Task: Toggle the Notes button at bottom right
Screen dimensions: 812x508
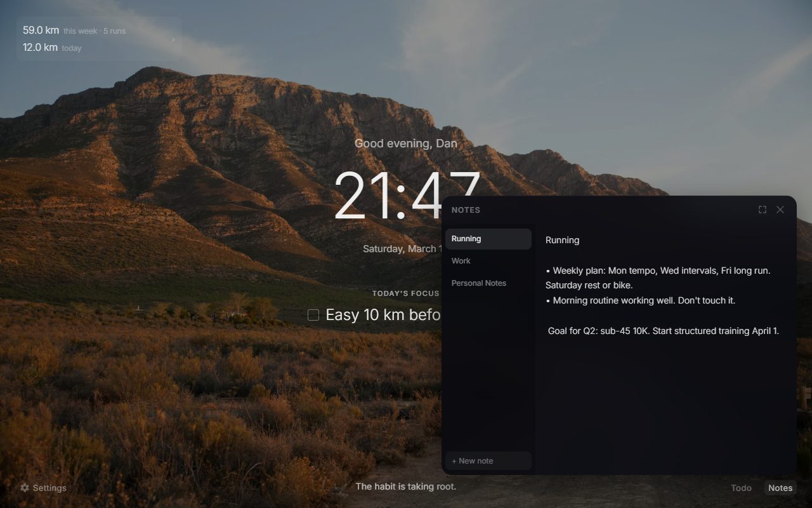Action: point(780,488)
